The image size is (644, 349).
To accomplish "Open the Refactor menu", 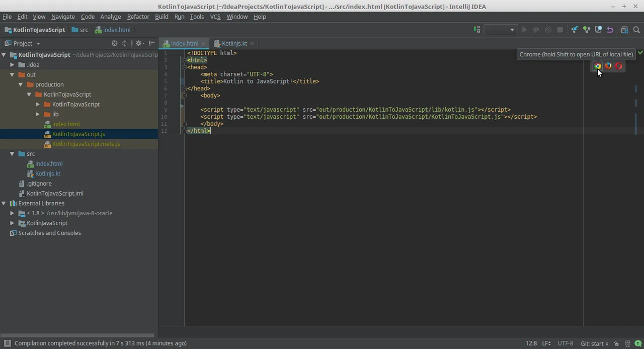I will 138,17.
